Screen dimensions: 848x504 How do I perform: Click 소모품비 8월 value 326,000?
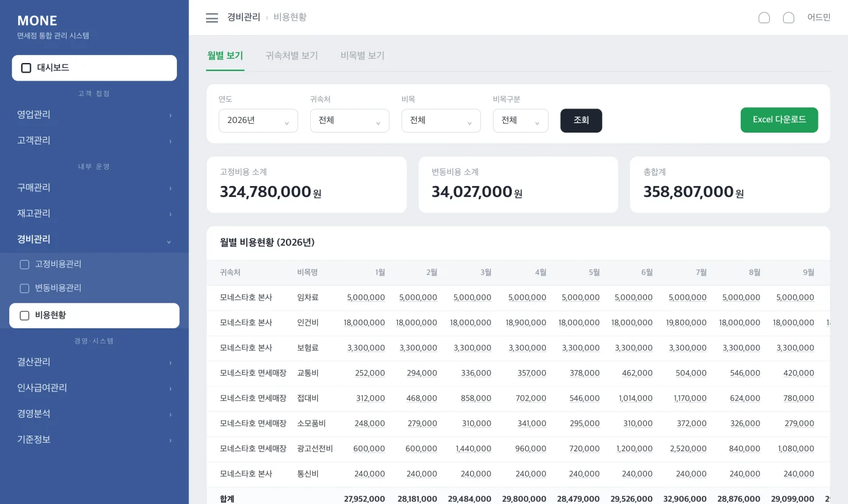[745, 424]
